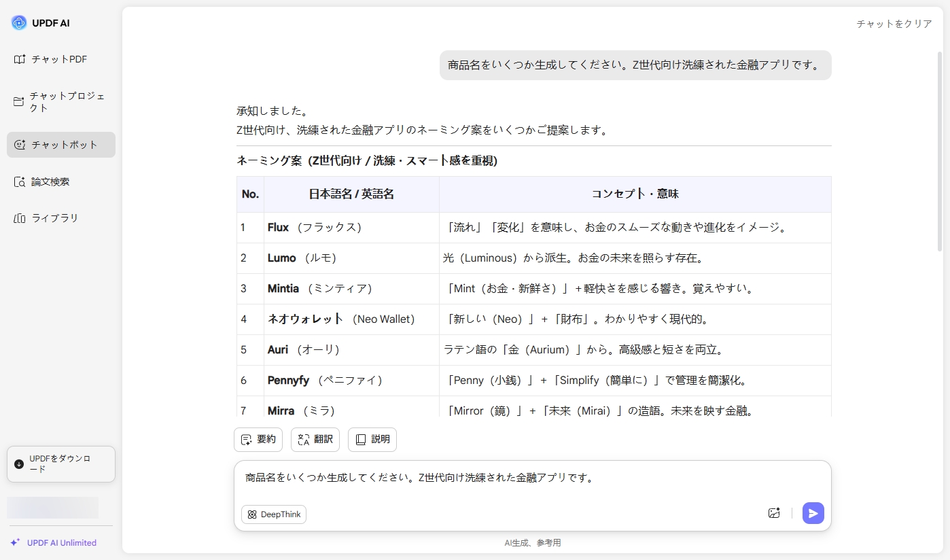Click the Flux concept description text
Viewport: 950px width, 560px height.
pos(615,228)
